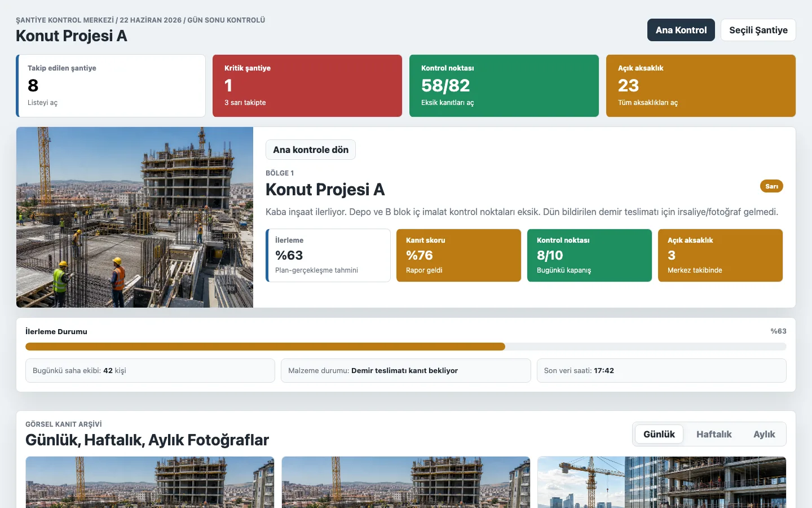Click the Kaba inşaat ilerliyor description text
This screenshot has height=508, width=812.
click(522, 212)
